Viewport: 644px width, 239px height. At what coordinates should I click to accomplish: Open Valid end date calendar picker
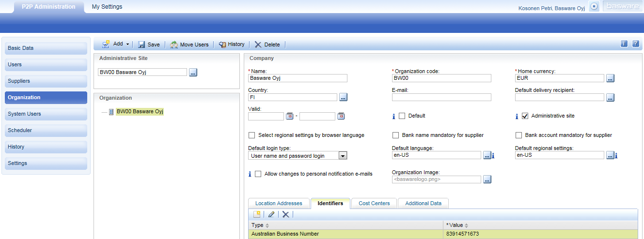[341, 116]
